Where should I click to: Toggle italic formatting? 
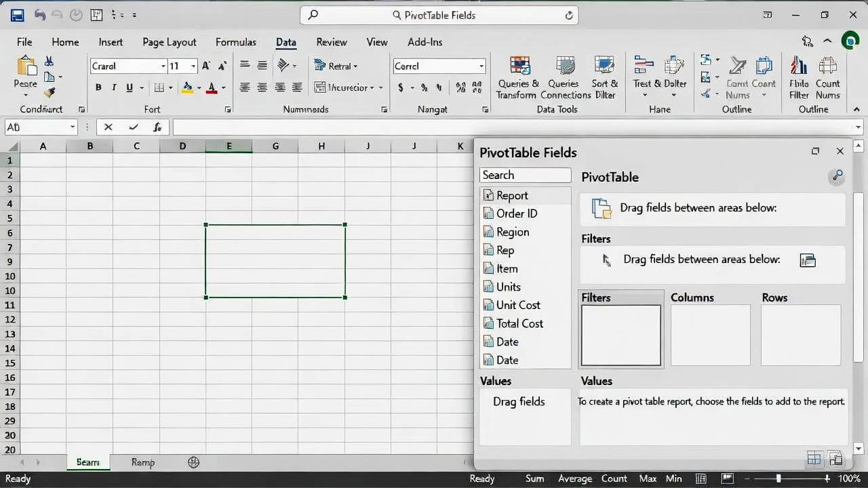click(x=113, y=87)
